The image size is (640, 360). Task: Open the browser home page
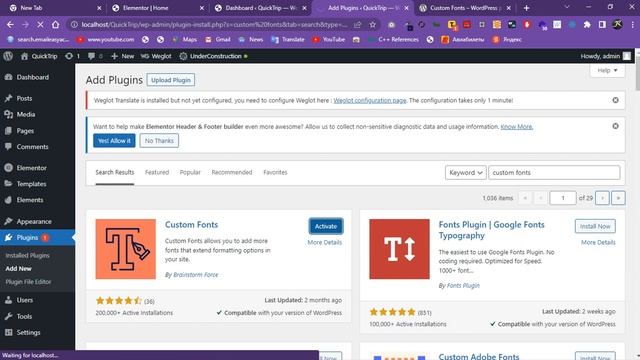pos(55,24)
